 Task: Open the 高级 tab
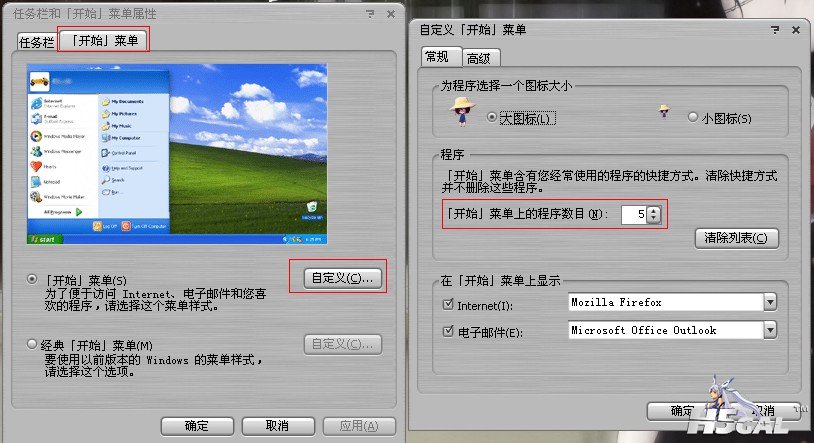[479, 58]
